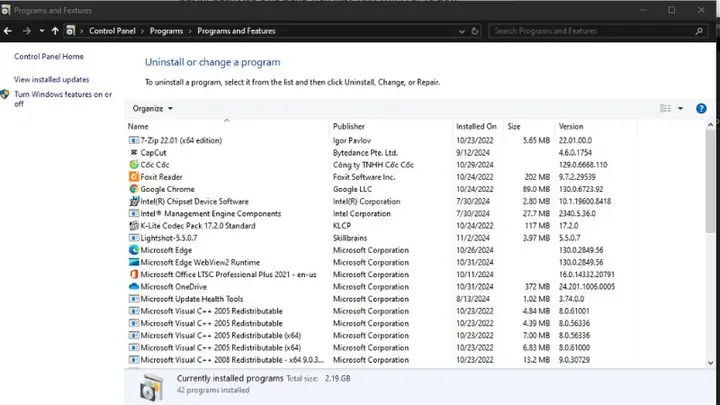Click the shield icon beside Windows features
720x405 pixels.
(5, 94)
